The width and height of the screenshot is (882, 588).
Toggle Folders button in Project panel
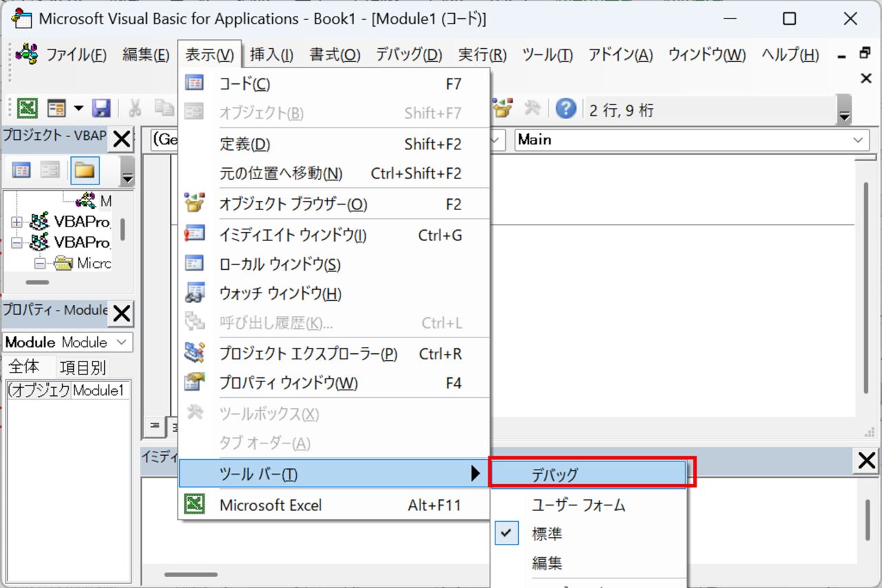pyautogui.click(x=85, y=170)
